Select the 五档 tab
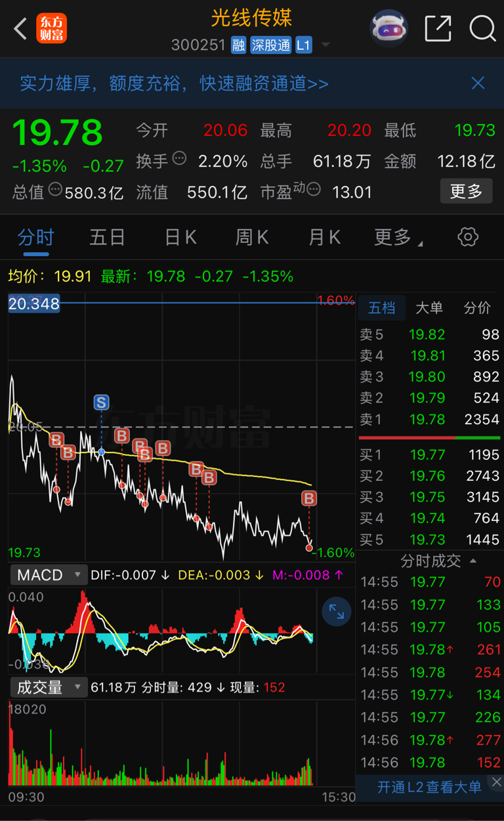 coord(381,307)
